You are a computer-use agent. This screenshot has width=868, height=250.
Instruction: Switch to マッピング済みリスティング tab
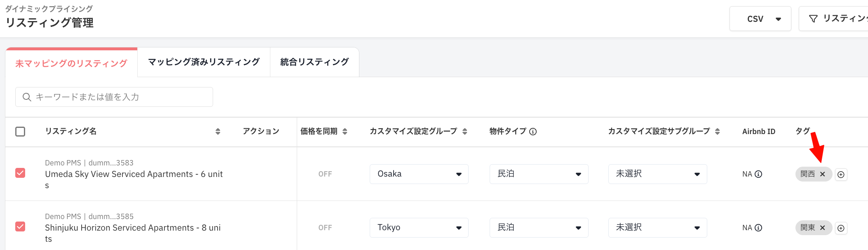click(204, 62)
